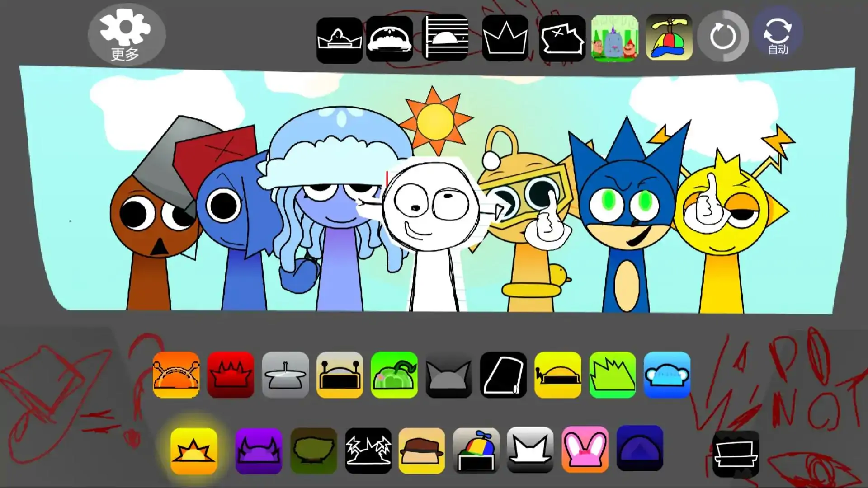Image resolution: width=868 pixels, height=488 pixels.
Task: Pick the green leafy sprout hat icon
Action: pyautogui.click(x=394, y=375)
